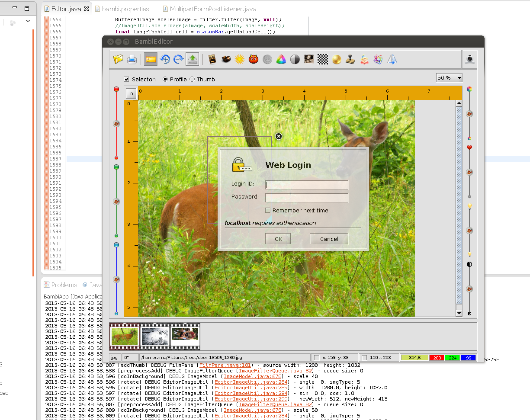Apply the swirl filter icon
The image size is (530, 420).
[378, 59]
